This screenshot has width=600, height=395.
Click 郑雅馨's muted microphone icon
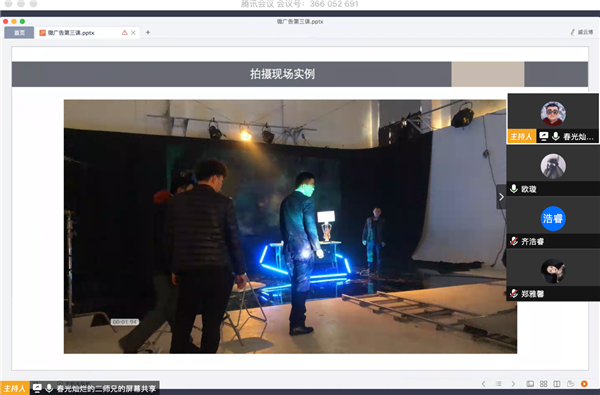514,294
